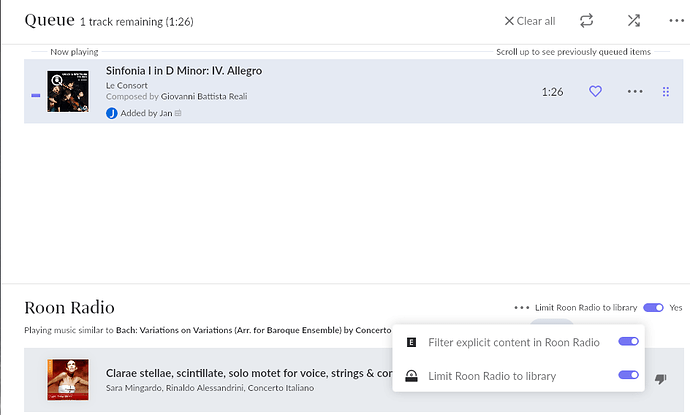Click the small icon after Added by Jan
Image resolution: width=690 pixels, height=415 pixels.
(178, 113)
